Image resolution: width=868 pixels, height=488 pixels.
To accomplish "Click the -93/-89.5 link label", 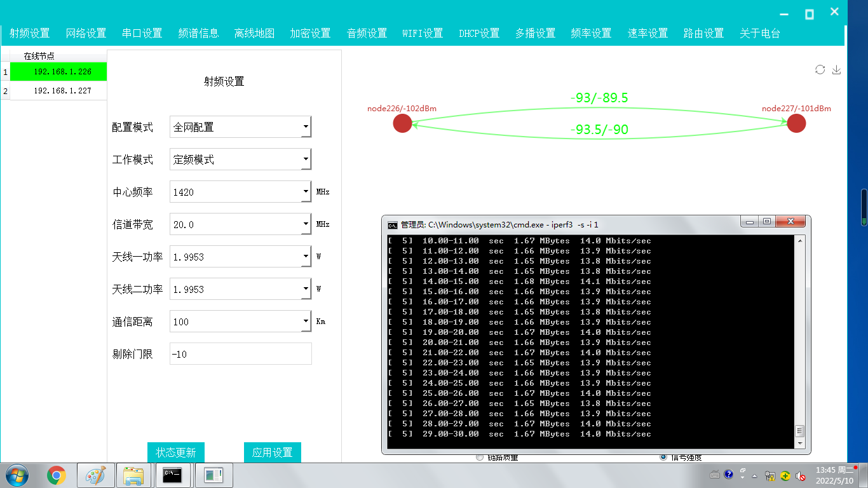I will point(599,98).
